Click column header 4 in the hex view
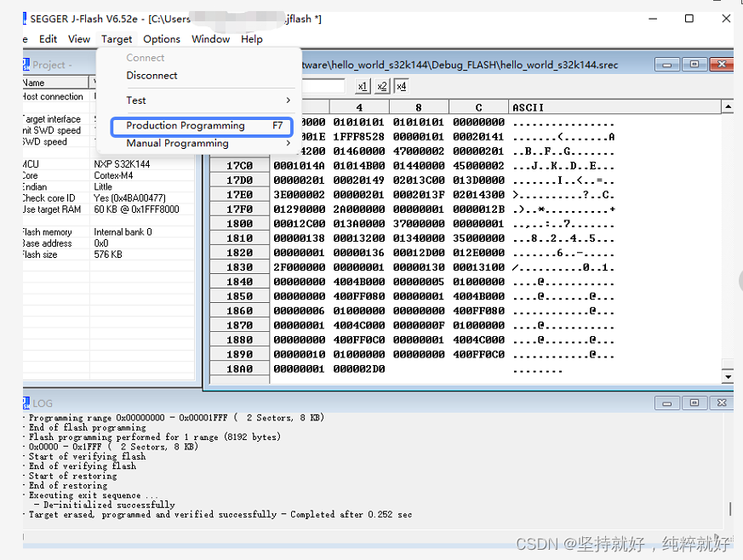 (x=359, y=107)
